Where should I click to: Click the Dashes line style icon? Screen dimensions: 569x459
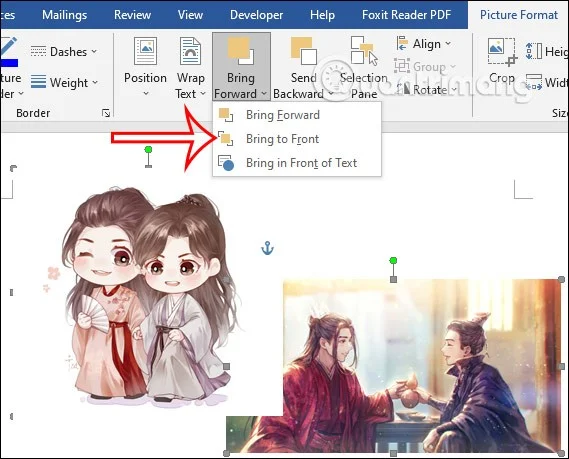pos(38,52)
